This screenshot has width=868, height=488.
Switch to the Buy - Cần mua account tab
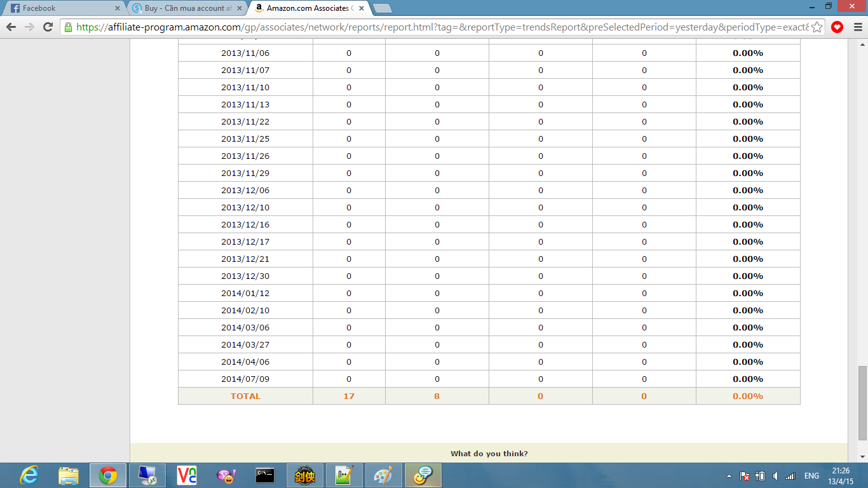coord(186,8)
